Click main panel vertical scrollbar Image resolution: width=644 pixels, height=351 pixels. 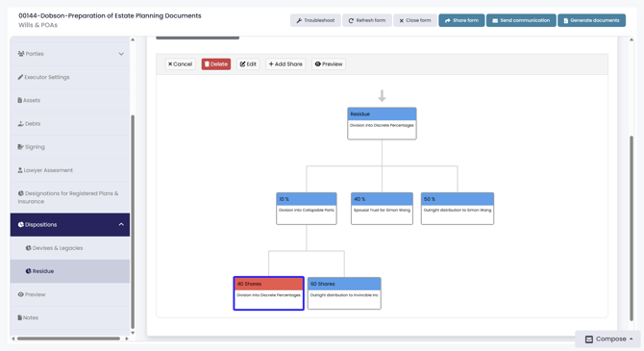pyautogui.click(x=632, y=228)
